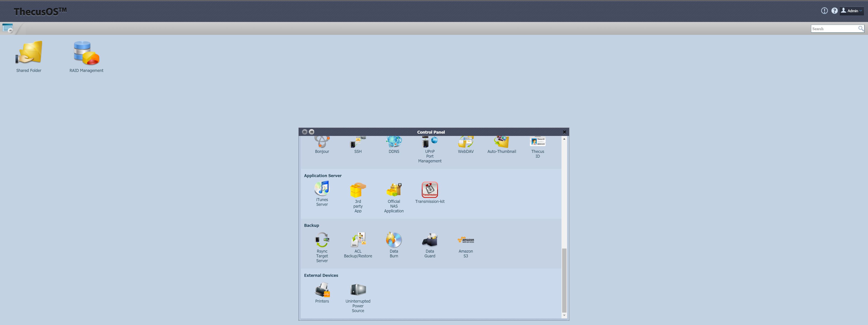Screen dimensions: 868x325
Task: Open the Data Burn tool
Action: tap(394, 240)
